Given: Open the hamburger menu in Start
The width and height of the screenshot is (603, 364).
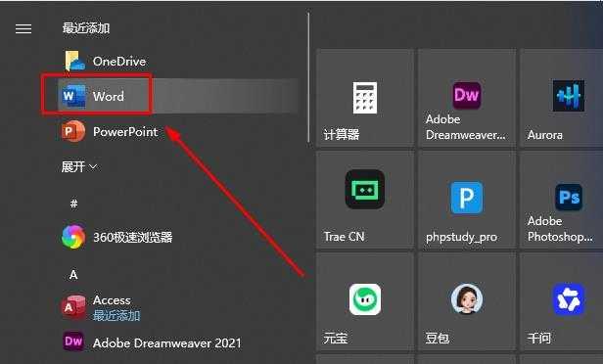Looking at the screenshot, I should coord(23,28).
